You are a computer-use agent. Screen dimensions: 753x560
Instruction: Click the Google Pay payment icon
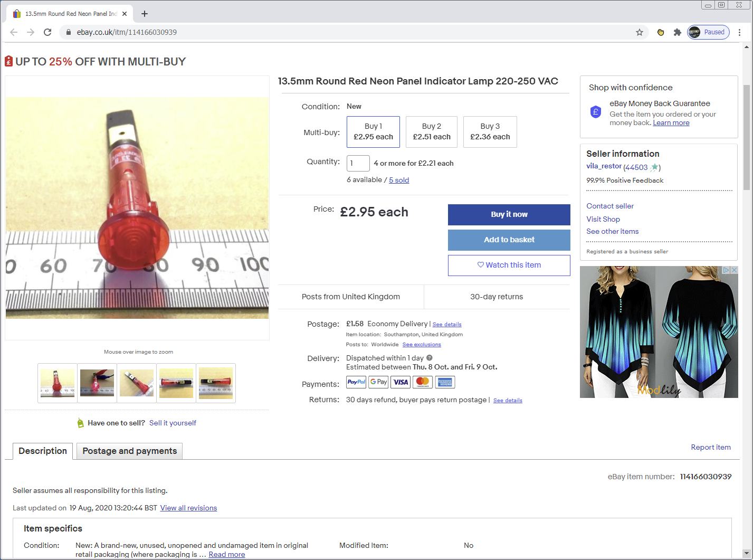click(x=378, y=382)
